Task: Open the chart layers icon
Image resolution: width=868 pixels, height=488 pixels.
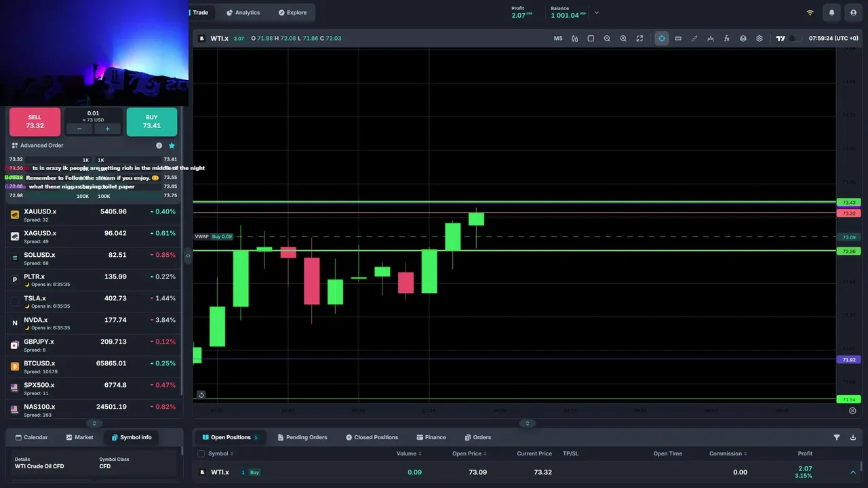Action: (x=743, y=39)
